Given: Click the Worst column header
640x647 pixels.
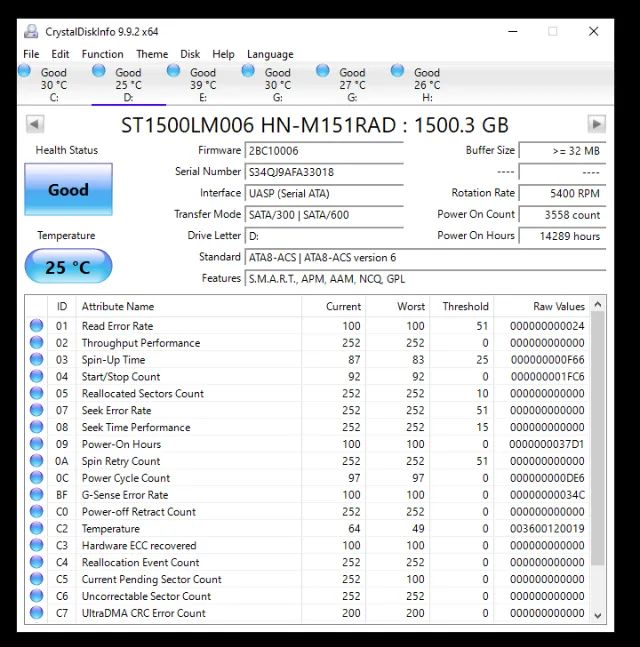Looking at the screenshot, I should coord(398,306).
